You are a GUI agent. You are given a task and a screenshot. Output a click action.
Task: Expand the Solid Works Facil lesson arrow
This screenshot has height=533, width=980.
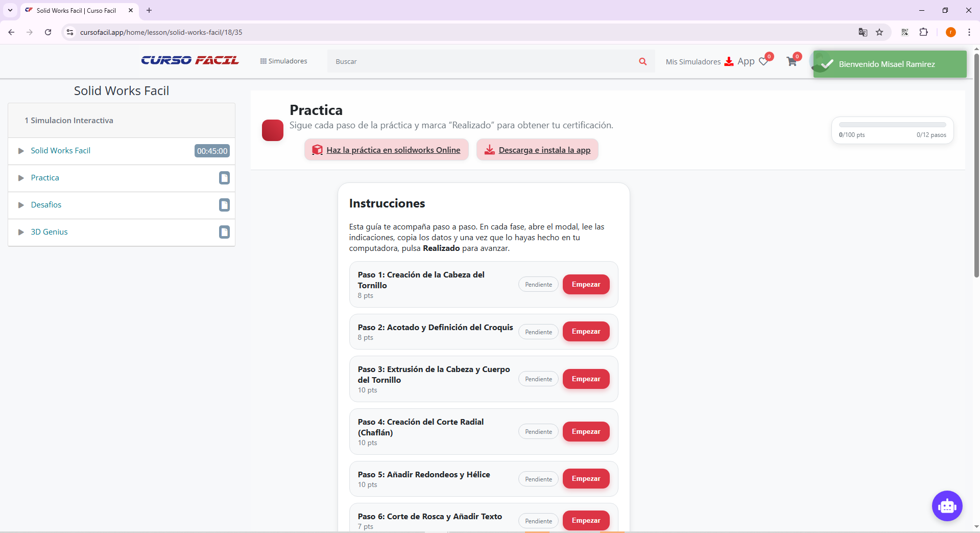tap(21, 151)
